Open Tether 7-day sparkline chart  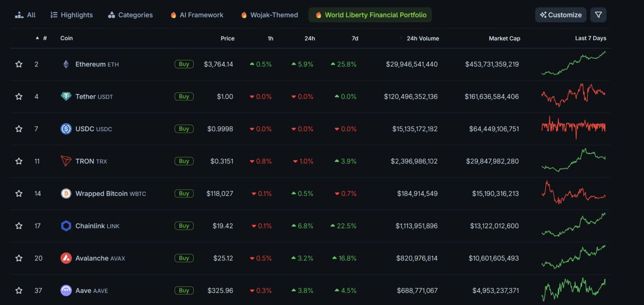[x=574, y=95]
